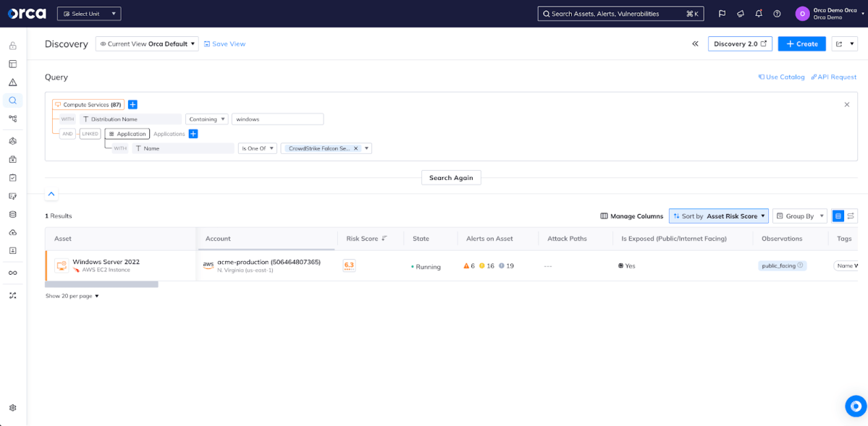
Task: Open Sort by Asset Risk Score dropdown
Action: [x=719, y=216]
